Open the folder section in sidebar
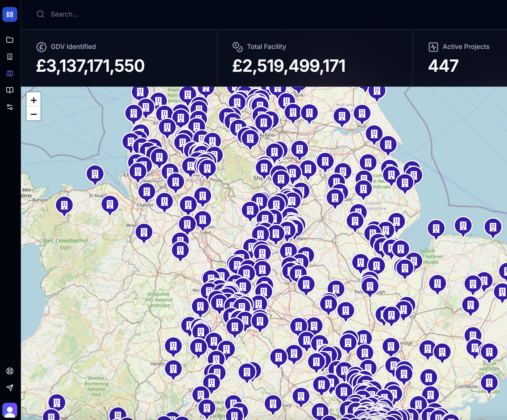 tap(10, 40)
